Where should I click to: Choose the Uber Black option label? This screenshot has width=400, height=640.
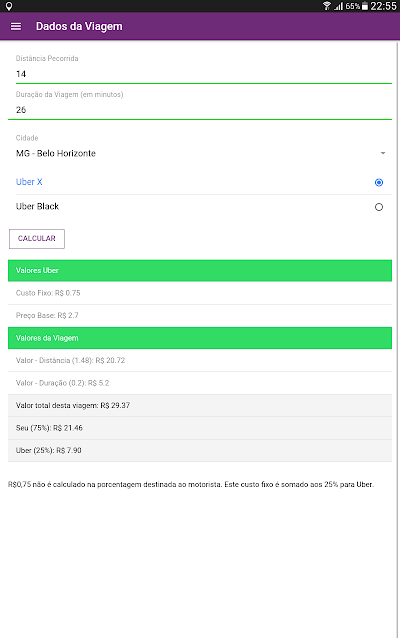[38, 207]
